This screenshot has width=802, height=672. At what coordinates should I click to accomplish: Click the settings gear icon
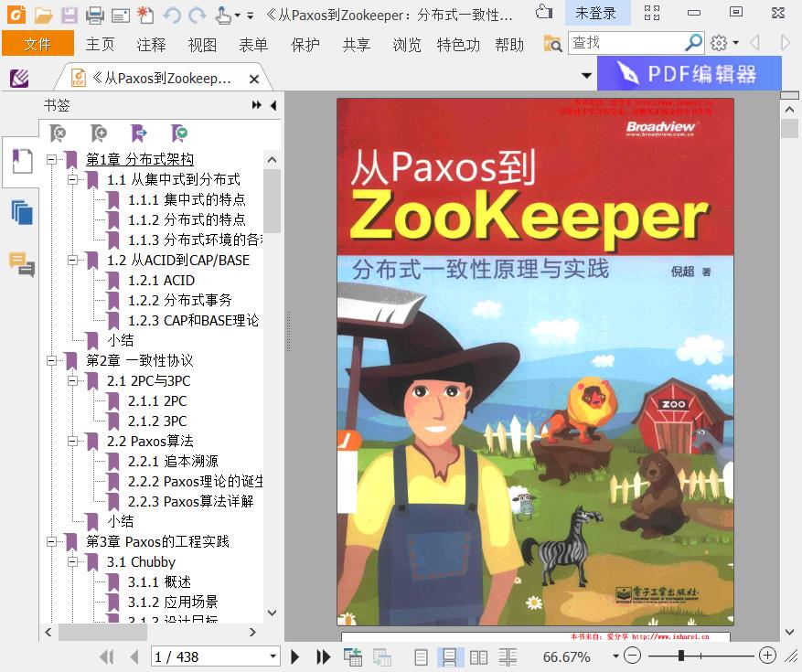[719, 43]
